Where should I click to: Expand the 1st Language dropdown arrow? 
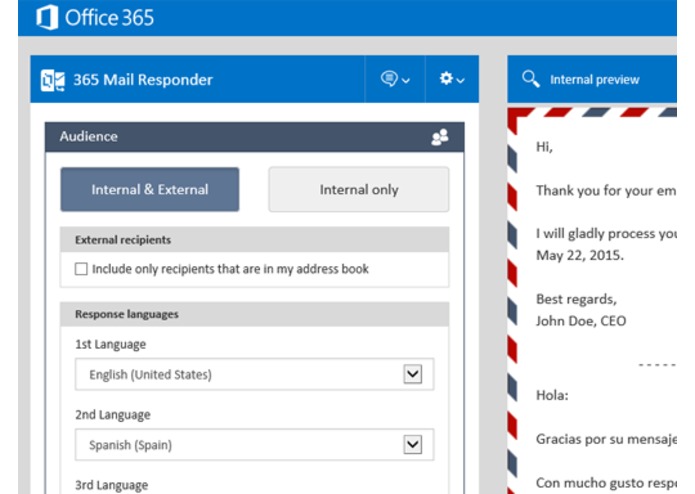point(413,374)
